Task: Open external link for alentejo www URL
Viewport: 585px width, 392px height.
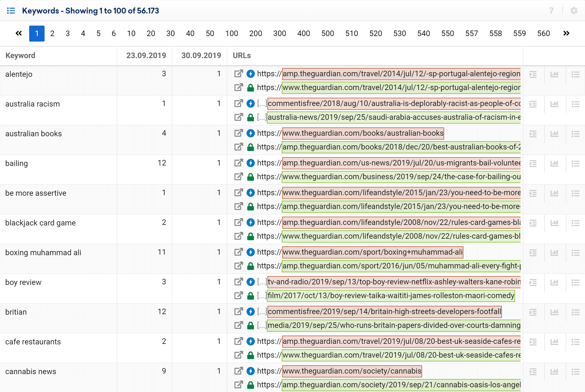Action: [239, 88]
